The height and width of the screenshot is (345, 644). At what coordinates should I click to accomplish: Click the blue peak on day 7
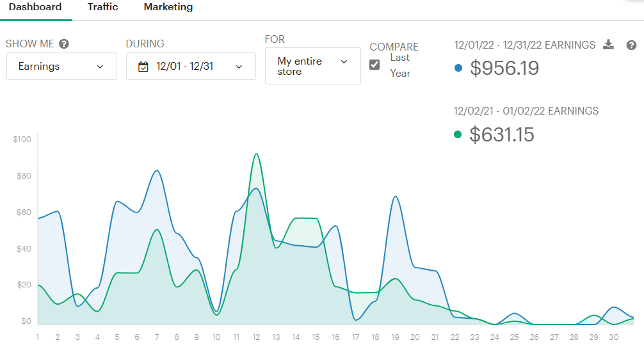point(157,171)
